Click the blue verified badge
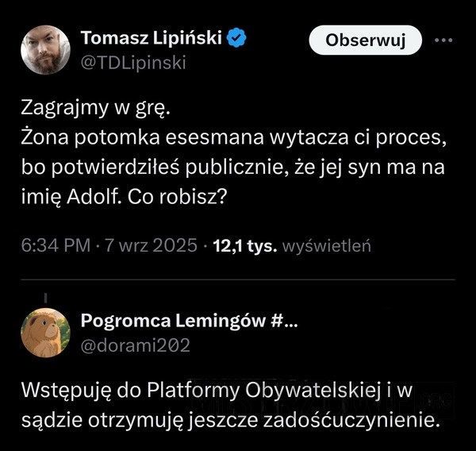The height and width of the screenshot is (451, 476). pyautogui.click(x=236, y=38)
